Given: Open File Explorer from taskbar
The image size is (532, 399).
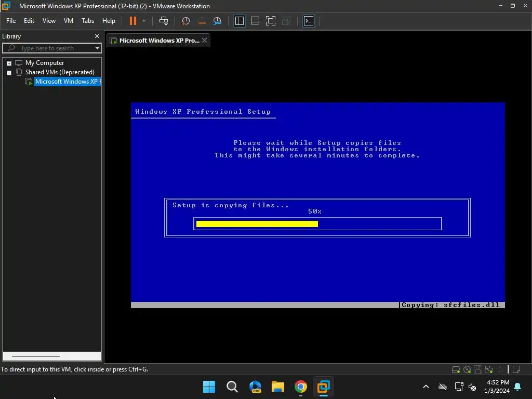Looking at the screenshot, I should pos(277,387).
